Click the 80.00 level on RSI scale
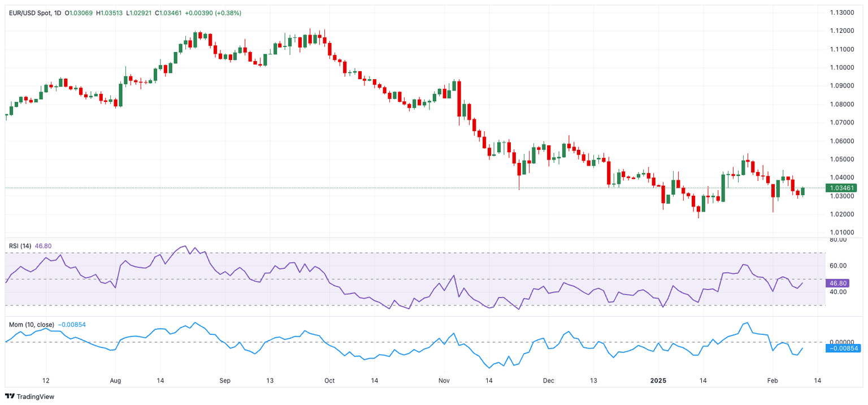This screenshot has height=405, width=868. click(837, 240)
